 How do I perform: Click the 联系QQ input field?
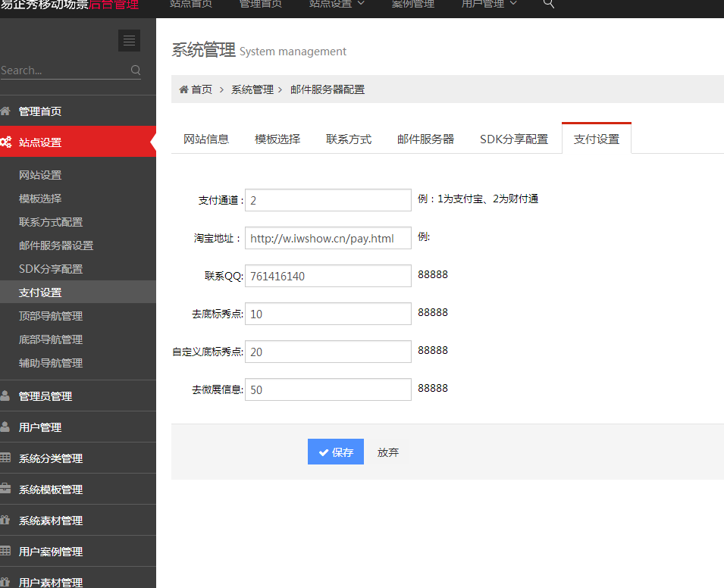328,276
